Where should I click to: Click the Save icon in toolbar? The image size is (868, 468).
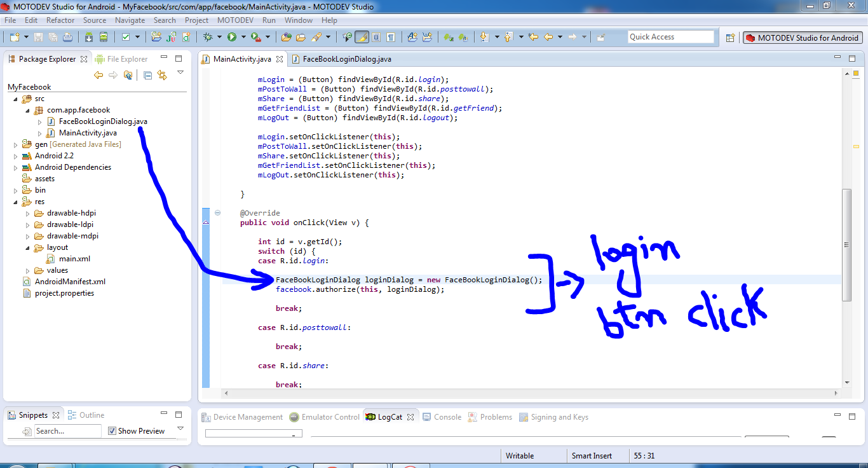38,37
